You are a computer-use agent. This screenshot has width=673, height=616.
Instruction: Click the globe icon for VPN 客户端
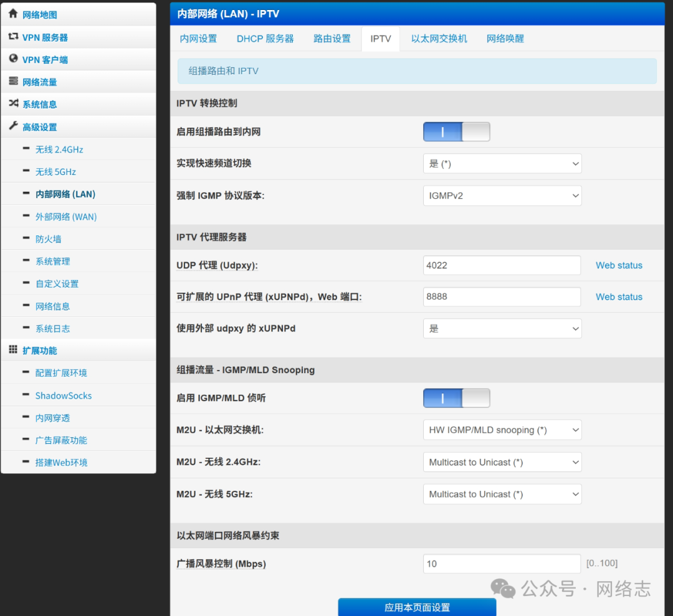(x=13, y=59)
